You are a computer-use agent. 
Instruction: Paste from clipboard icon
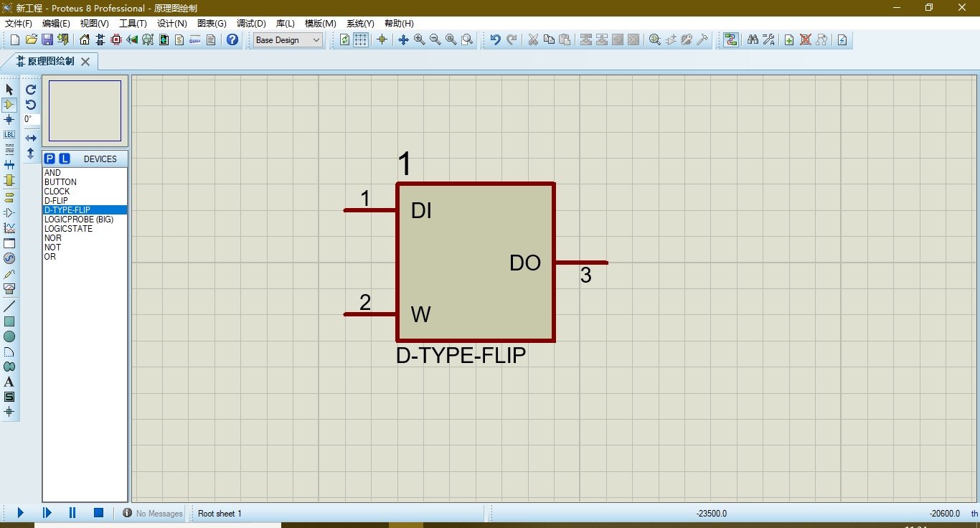565,40
